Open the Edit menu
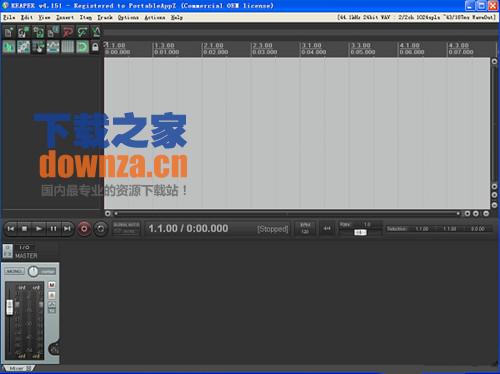 (x=27, y=17)
